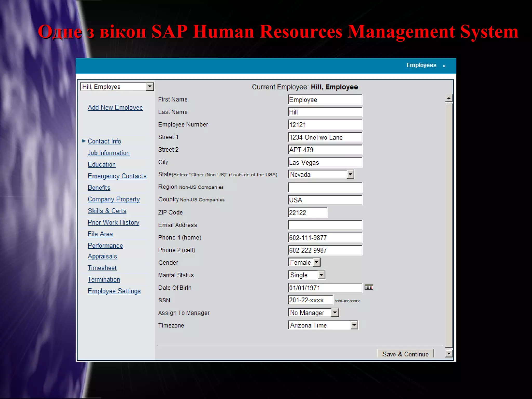
Task: Open the File Area link
Action: pyautogui.click(x=100, y=234)
